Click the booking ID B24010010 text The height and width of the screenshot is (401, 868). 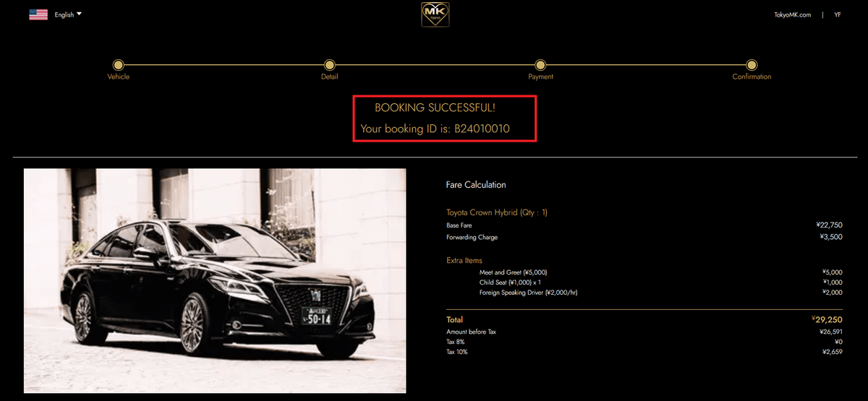click(482, 129)
